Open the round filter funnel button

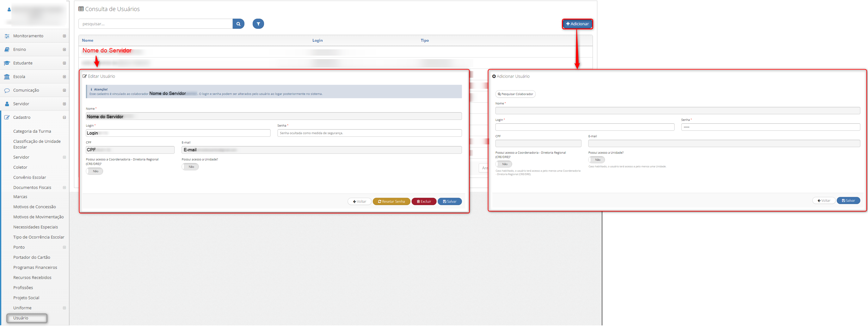[x=258, y=24]
